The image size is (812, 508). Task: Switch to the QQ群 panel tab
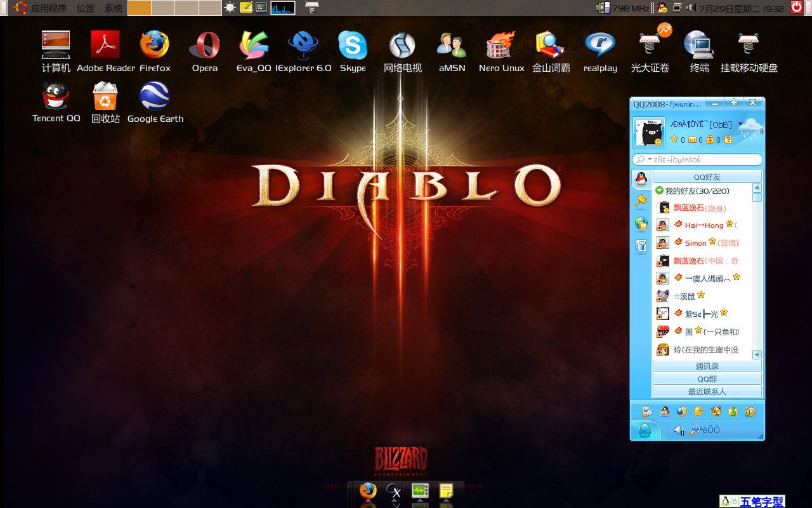(x=707, y=379)
